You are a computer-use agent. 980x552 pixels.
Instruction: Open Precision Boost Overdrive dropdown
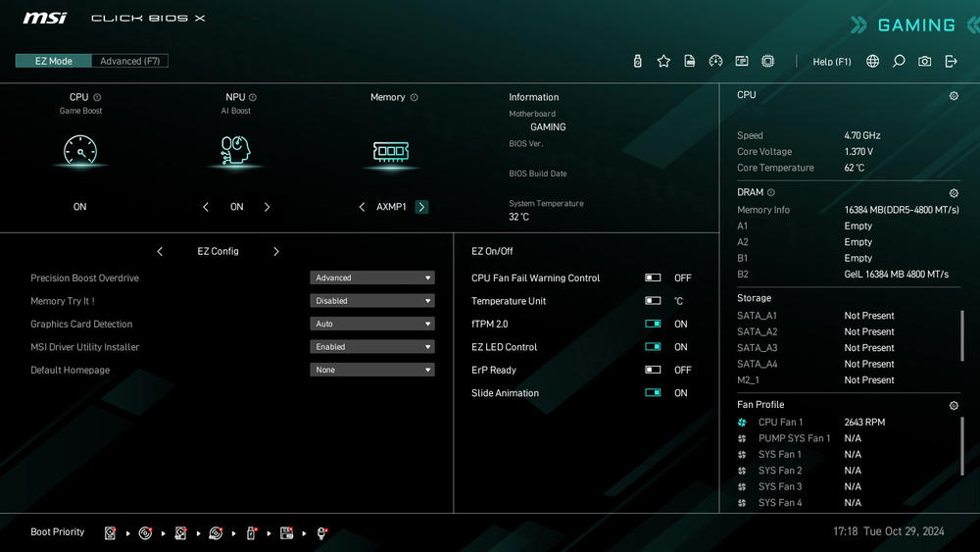tap(372, 278)
